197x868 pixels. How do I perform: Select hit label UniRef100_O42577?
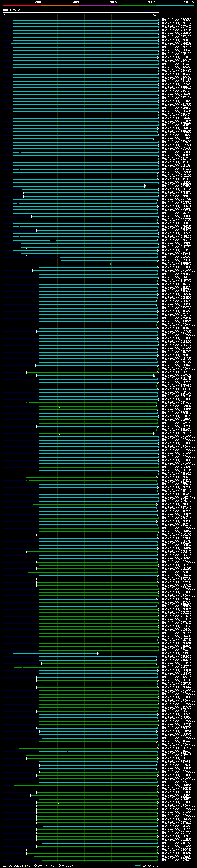[x=177, y=603]
